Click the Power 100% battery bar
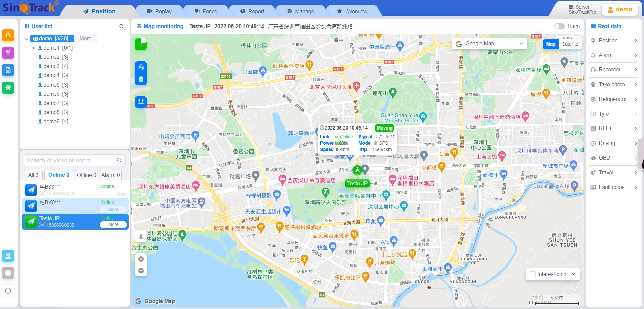Screen dimensions: 644x309 [x=342, y=143]
